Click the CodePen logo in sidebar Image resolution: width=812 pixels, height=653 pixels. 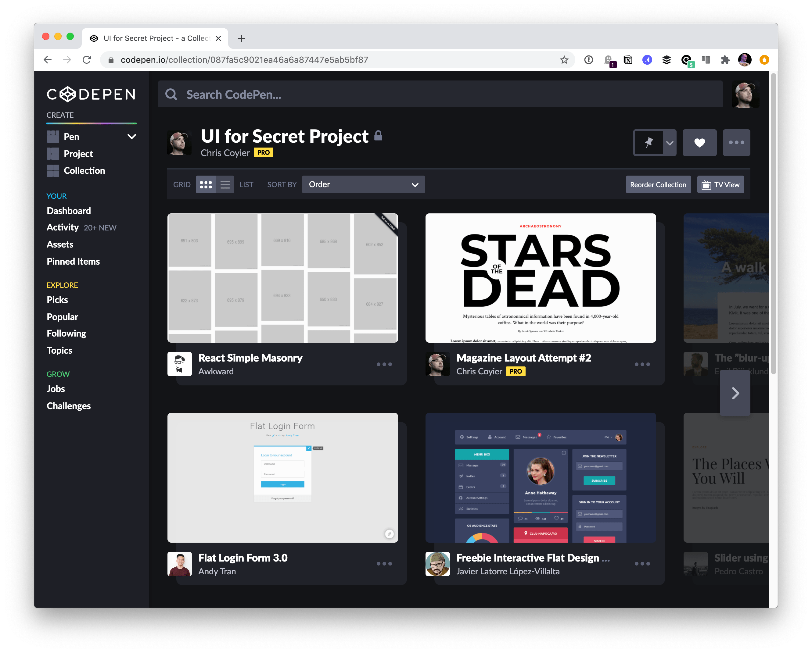coord(91,94)
